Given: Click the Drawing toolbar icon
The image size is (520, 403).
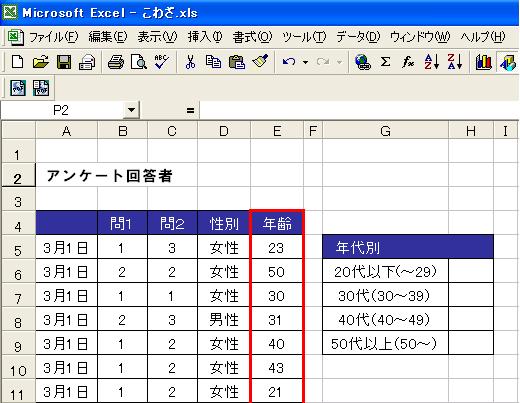Looking at the screenshot, I should click(x=508, y=62).
